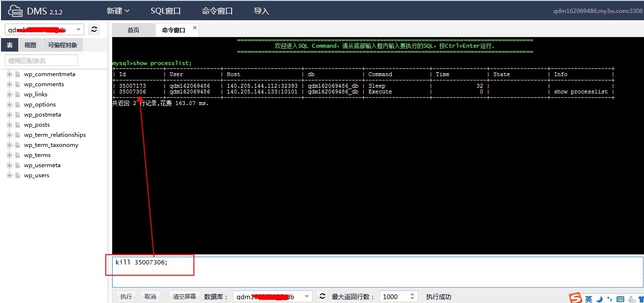
Task: Open the IME soft keyboard icon
Action: (x=620, y=299)
